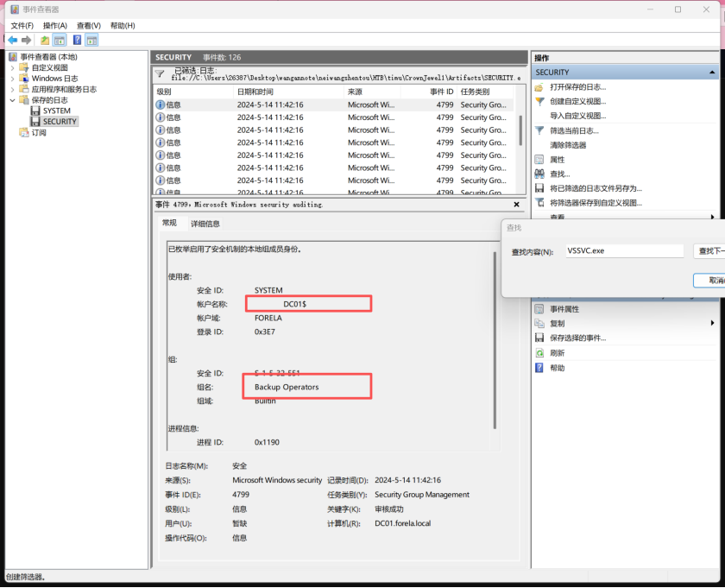Screen dimensions: 725x588
Task: Open 事件属性 from the actions pane
Action: pos(564,309)
